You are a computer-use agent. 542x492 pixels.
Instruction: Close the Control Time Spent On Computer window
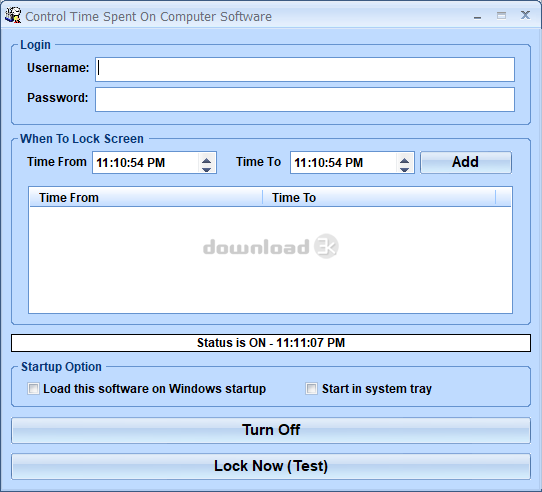coord(525,15)
